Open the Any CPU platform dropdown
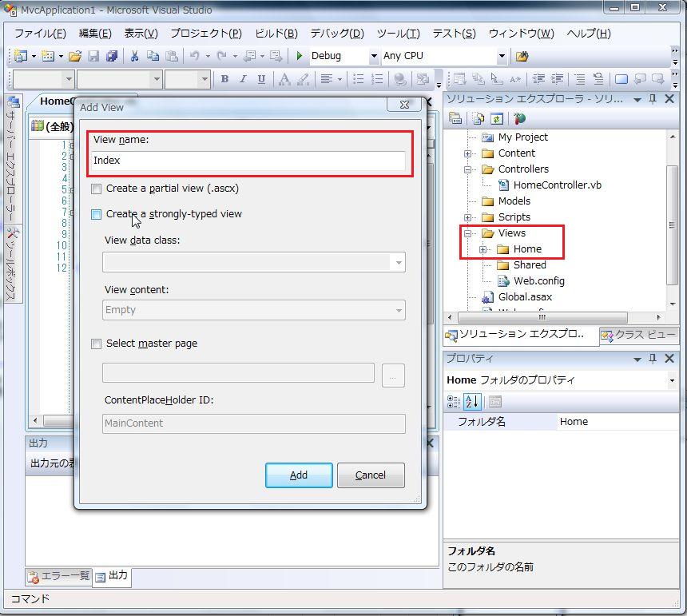Image resolution: width=687 pixels, height=616 pixels. [501, 56]
